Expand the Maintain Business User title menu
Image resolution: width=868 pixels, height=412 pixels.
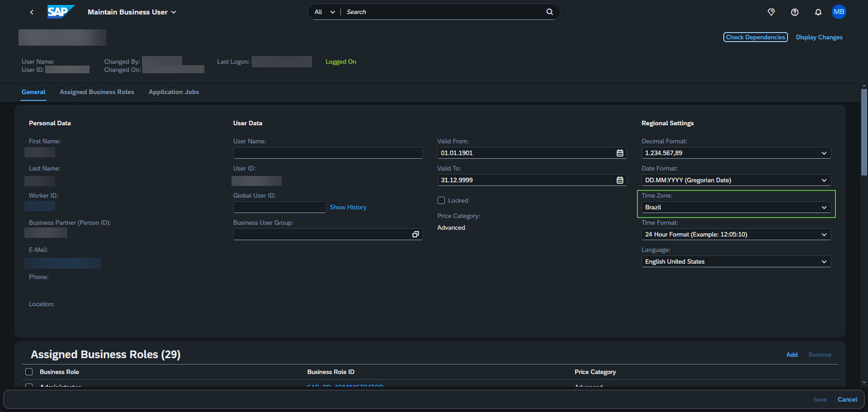pos(132,12)
